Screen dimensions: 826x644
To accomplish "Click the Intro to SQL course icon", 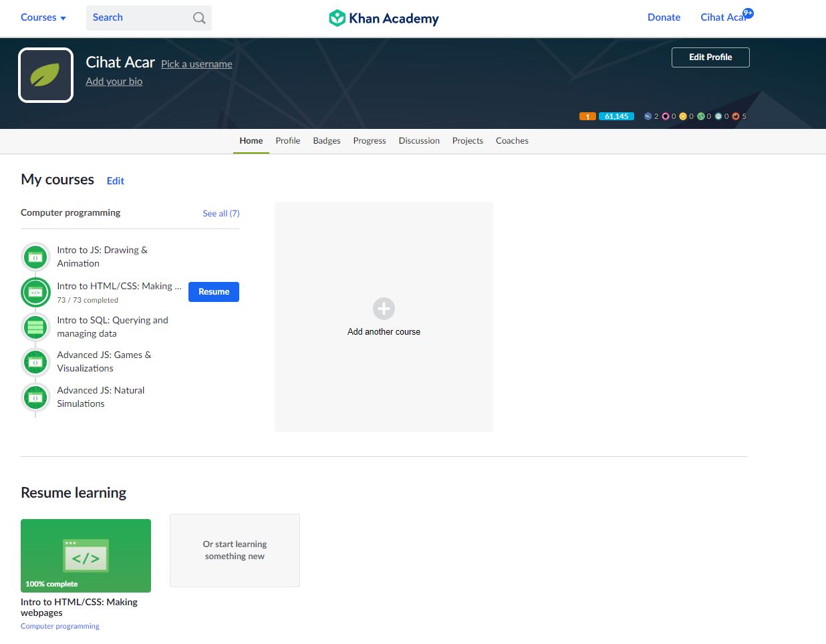I will pyautogui.click(x=35, y=327).
